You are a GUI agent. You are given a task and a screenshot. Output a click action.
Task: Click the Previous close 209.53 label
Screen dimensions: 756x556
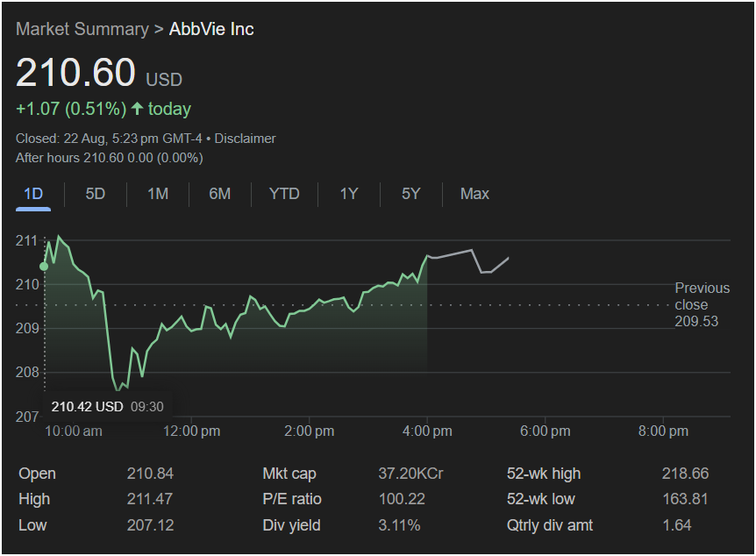click(701, 304)
